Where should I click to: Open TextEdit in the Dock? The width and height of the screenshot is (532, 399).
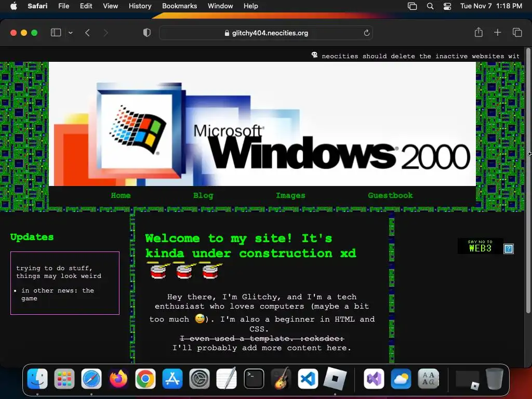[227, 379]
